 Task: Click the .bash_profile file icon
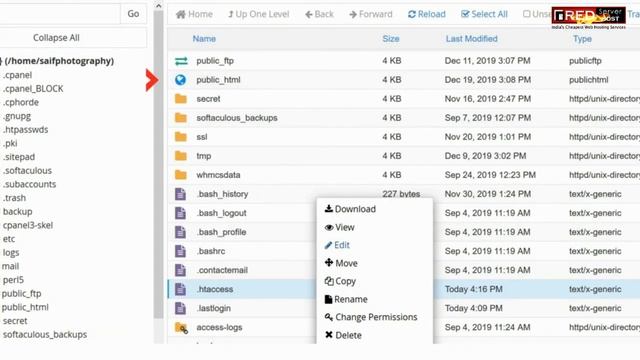[180, 232]
